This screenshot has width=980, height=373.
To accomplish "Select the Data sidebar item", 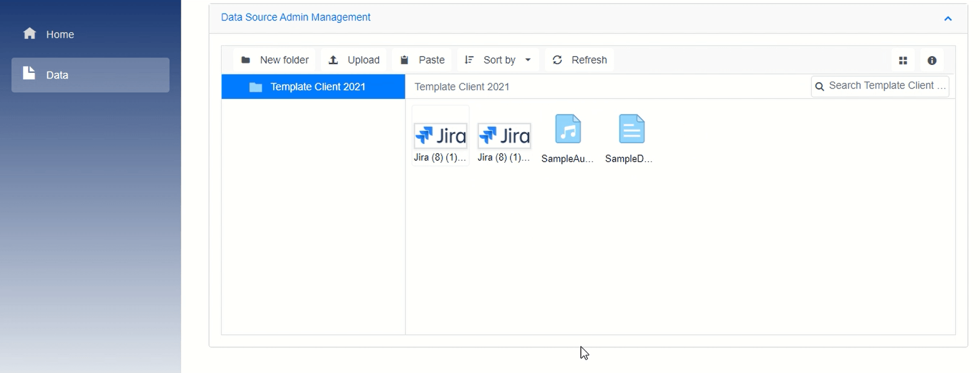I will pyautogui.click(x=90, y=75).
